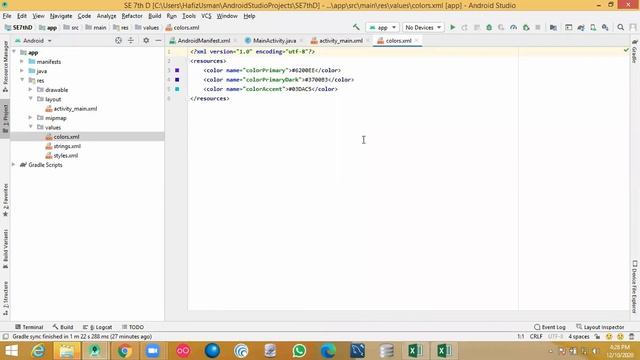Image resolution: width=640 pixels, height=360 pixels.
Task: Close the colors.xml editor tab
Action: (x=416, y=40)
